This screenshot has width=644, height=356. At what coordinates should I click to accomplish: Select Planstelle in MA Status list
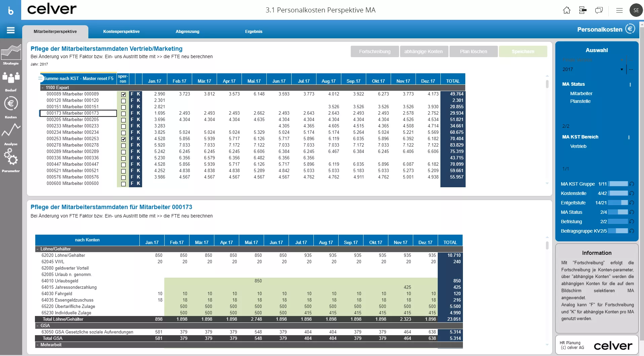pyautogui.click(x=580, y=101)
